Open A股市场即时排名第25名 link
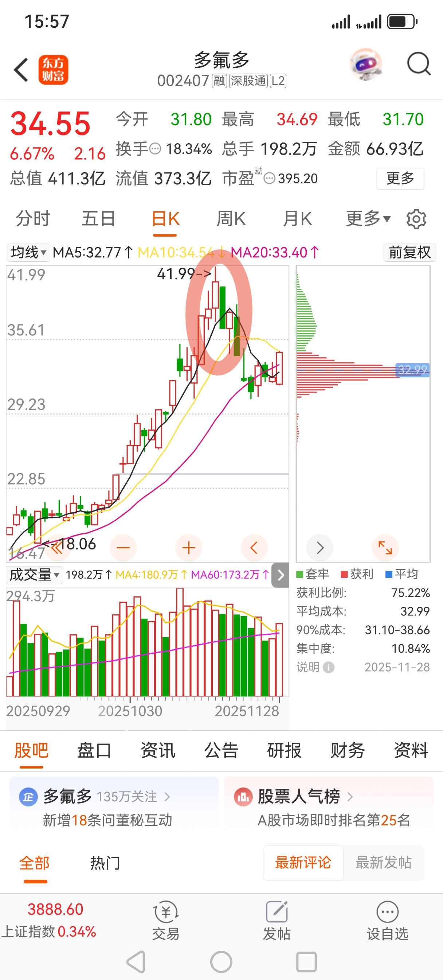This screenshot has height=980, width=443. pyautogui.click(x=334, y=820)
